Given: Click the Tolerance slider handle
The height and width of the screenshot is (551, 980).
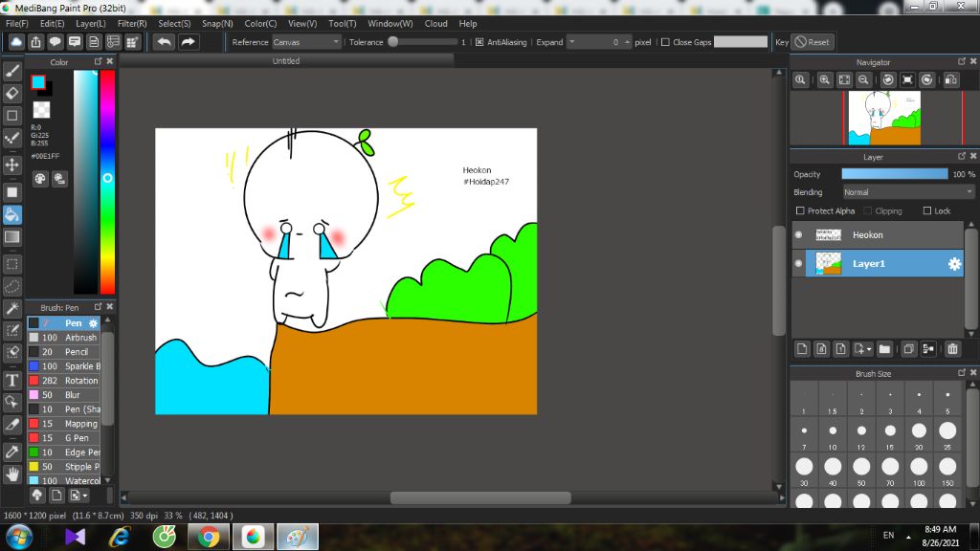Looking at the screenshot, I should (393, 42).
